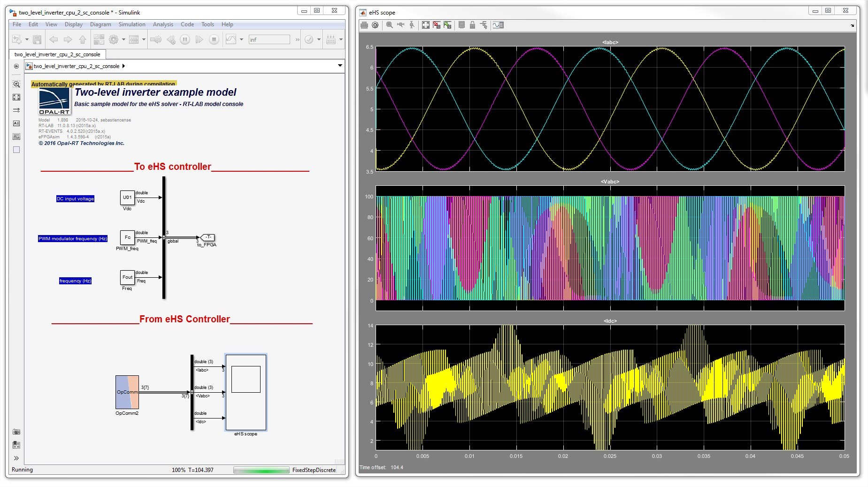Click the Model Advisor checkmark icon
Viewport: 868px width, 487px height.
[x=309, y=40]
